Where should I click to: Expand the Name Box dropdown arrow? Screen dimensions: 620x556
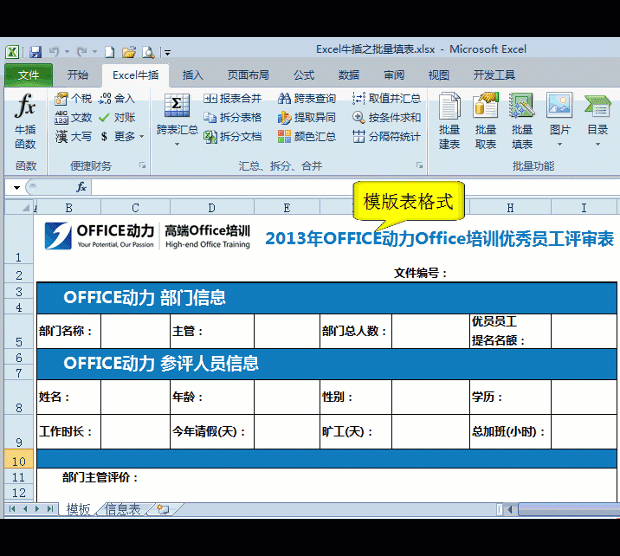click(x=17, y=187)
